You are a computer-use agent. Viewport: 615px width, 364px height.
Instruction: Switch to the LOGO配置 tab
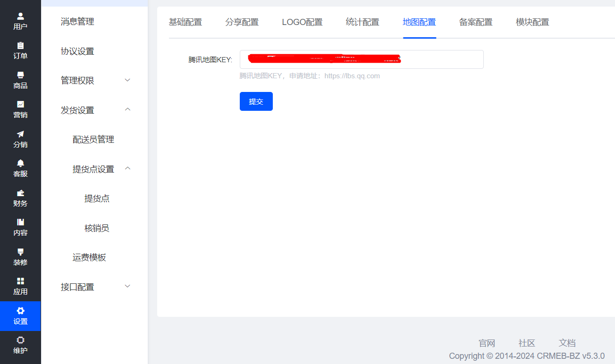pos(302,22)
